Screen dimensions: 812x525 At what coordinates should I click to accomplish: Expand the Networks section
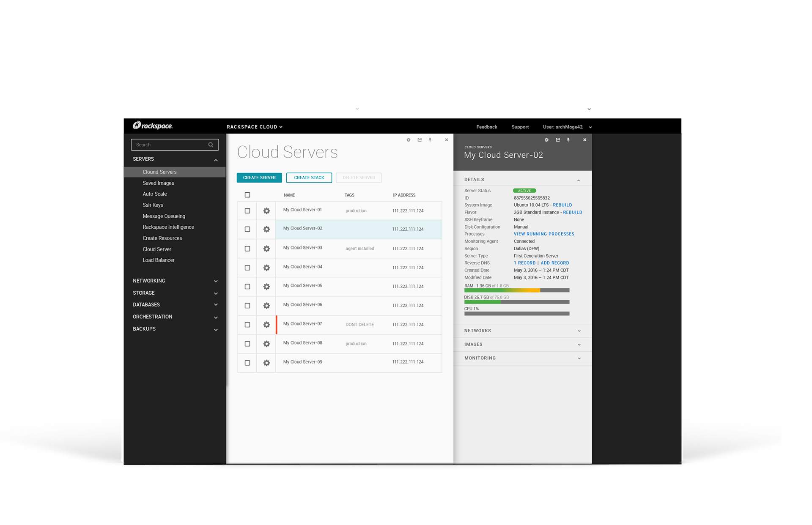[579, 331]
